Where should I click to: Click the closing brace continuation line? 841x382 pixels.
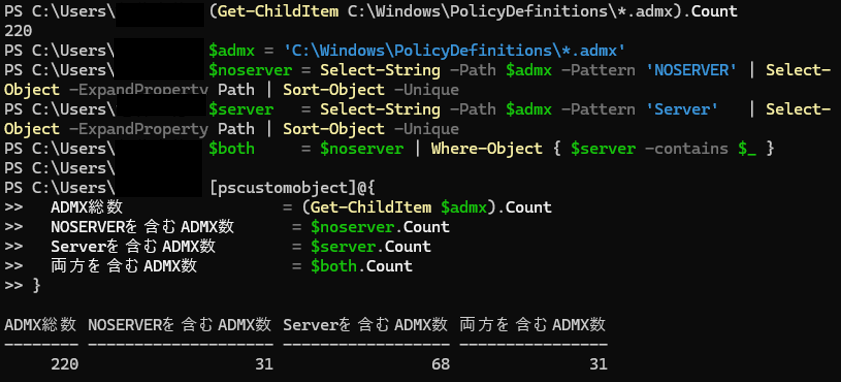tap(22, 285)
